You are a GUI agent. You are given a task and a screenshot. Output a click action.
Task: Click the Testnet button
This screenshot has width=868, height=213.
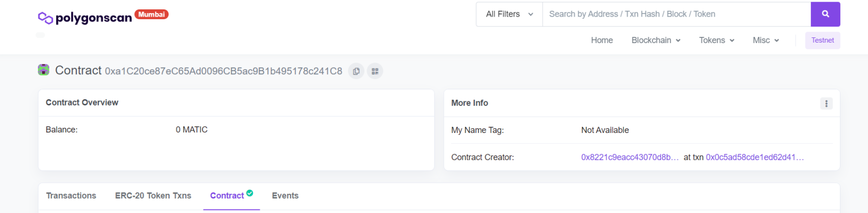pos(822,41)
